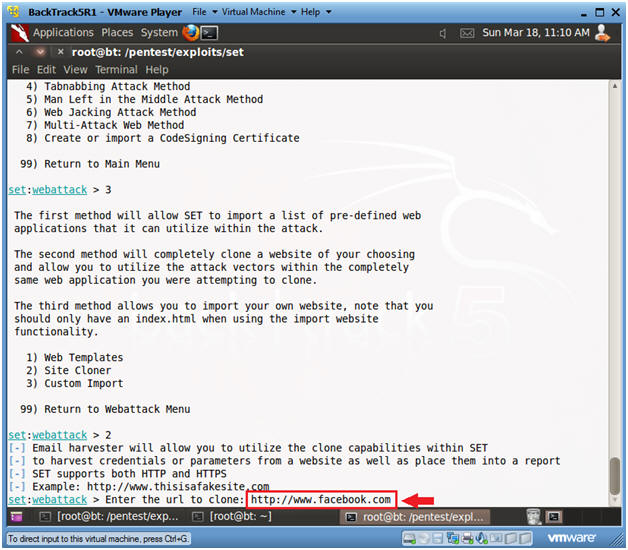Click text '4) Tabnabbing Attack Method'
The width and height of the screenshot is (628, 550).
108,86
